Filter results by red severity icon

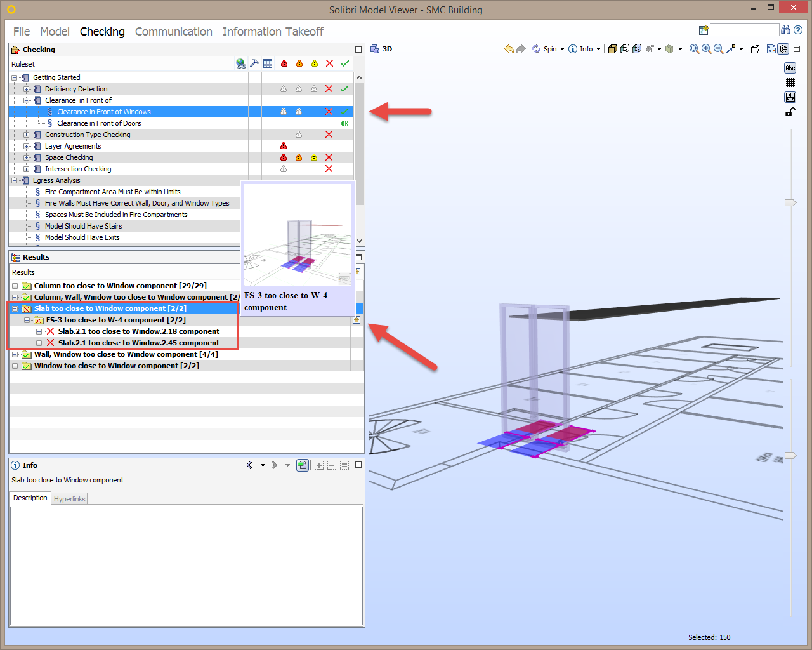pos(284,63)
